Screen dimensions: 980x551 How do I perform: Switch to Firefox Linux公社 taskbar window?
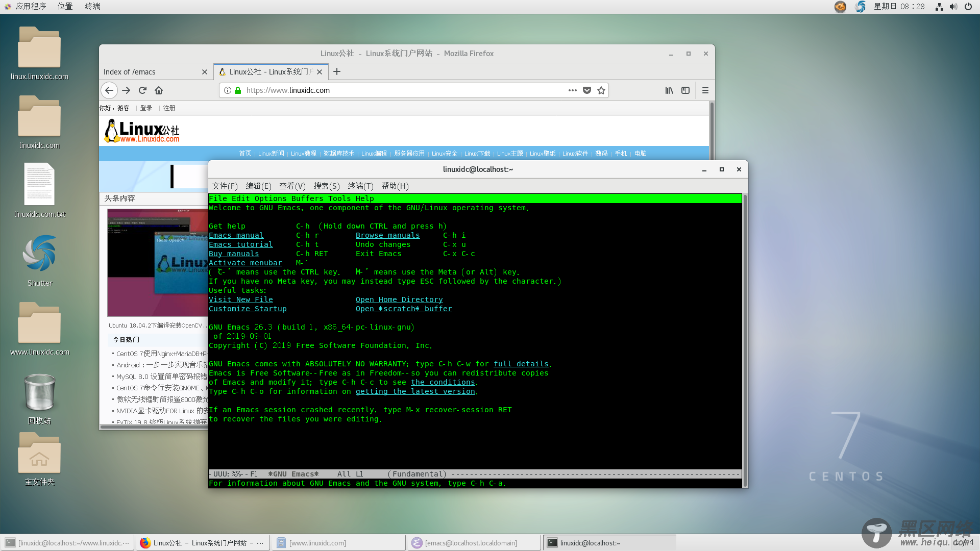coord(203,543)
